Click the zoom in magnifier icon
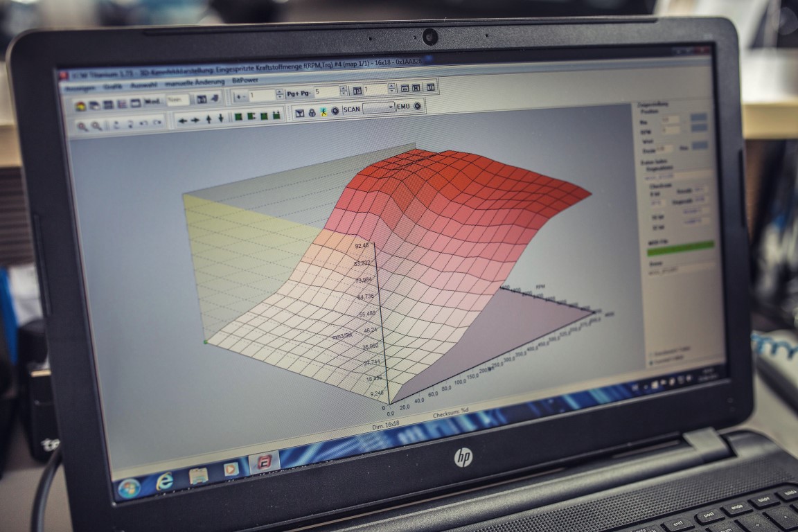The width and height of the screenshot is (798, 532). tap(82, 126)
